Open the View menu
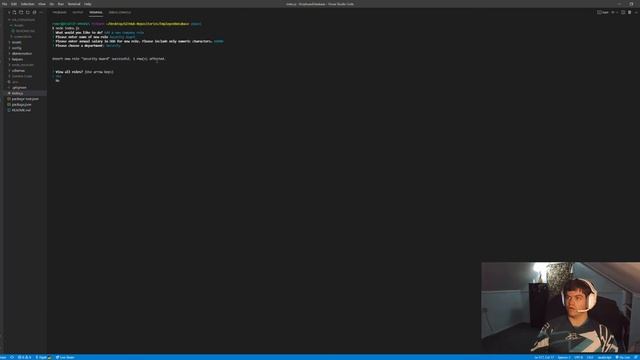Viewport: 640px width, 360px height. [x=42, y=4]
